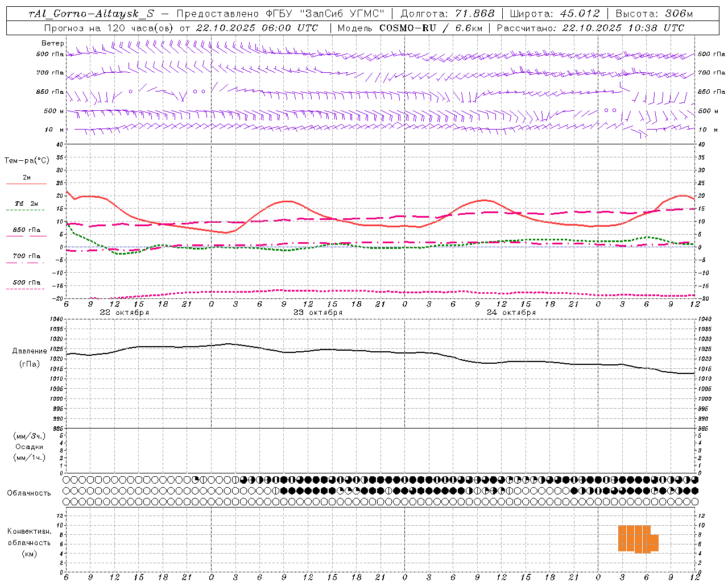Image resolution: width=728 pixels, height=582 pixels.
Task: Click the (гПа) pressure unit label
Action: click(x=30, y=364)
